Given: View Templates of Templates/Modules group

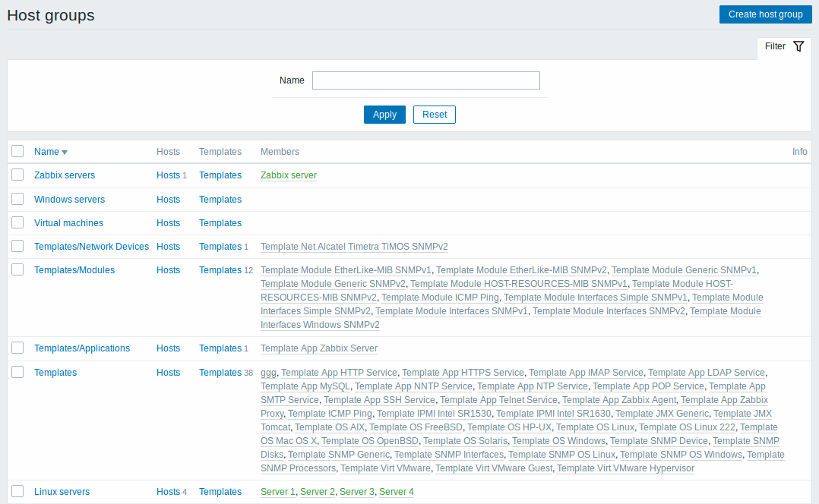Looking at the screenshot, I should tap(220, 269).
